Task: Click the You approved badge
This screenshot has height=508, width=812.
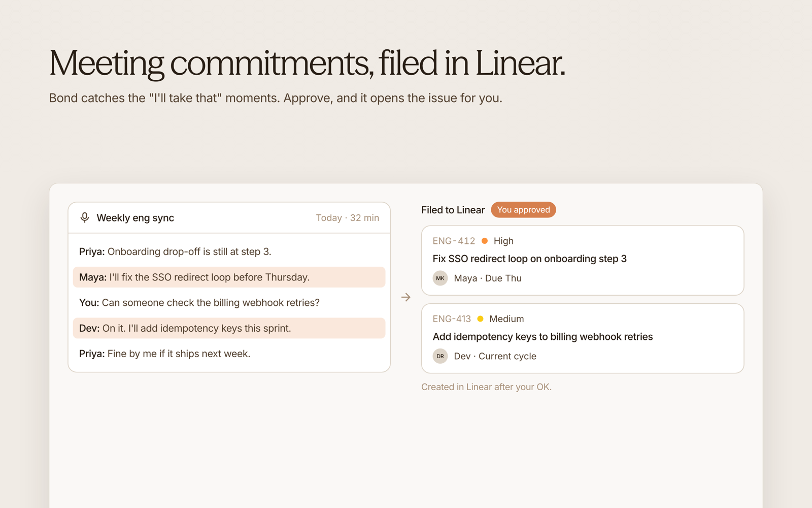Action: click(x=523, y=210)
